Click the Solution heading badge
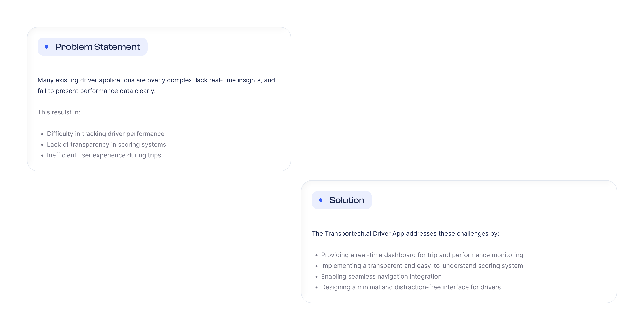Viewport: 644px width, 330px height. tap(342, 200)
